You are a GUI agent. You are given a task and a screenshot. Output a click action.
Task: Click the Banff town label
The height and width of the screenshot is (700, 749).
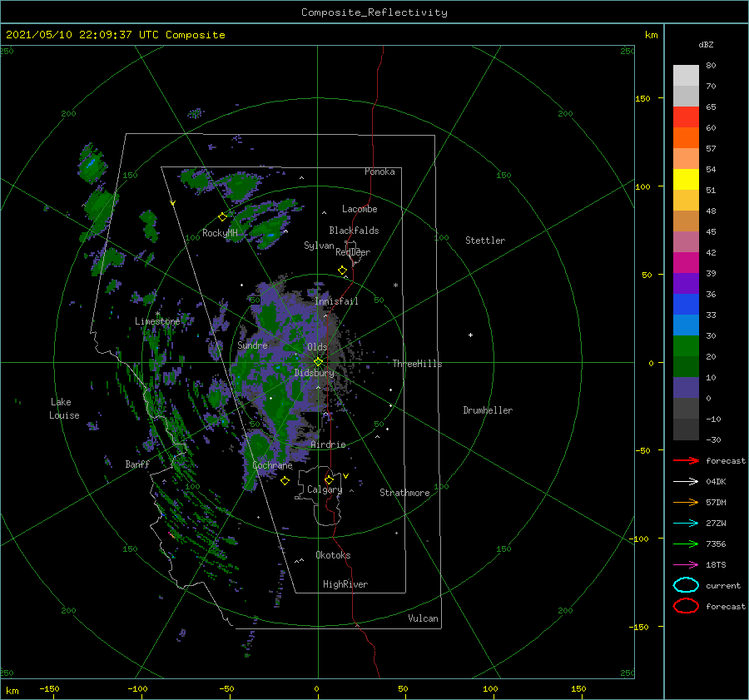tap(137, 464)
